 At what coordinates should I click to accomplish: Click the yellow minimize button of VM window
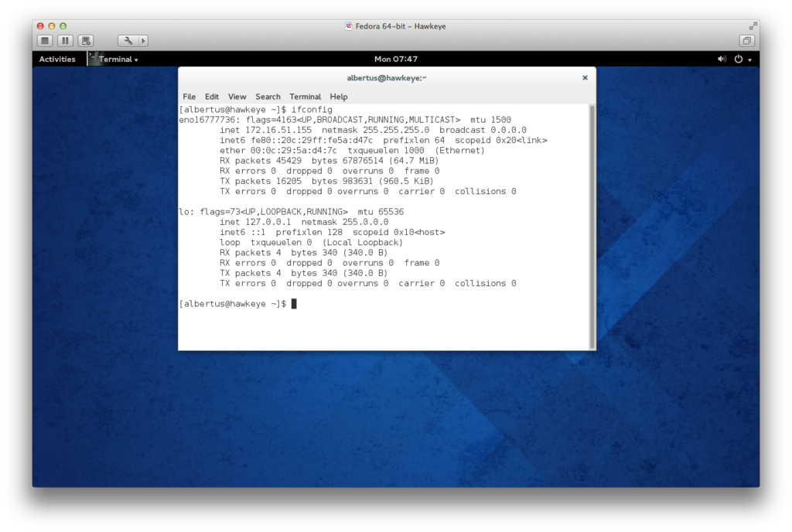[52, 26]
